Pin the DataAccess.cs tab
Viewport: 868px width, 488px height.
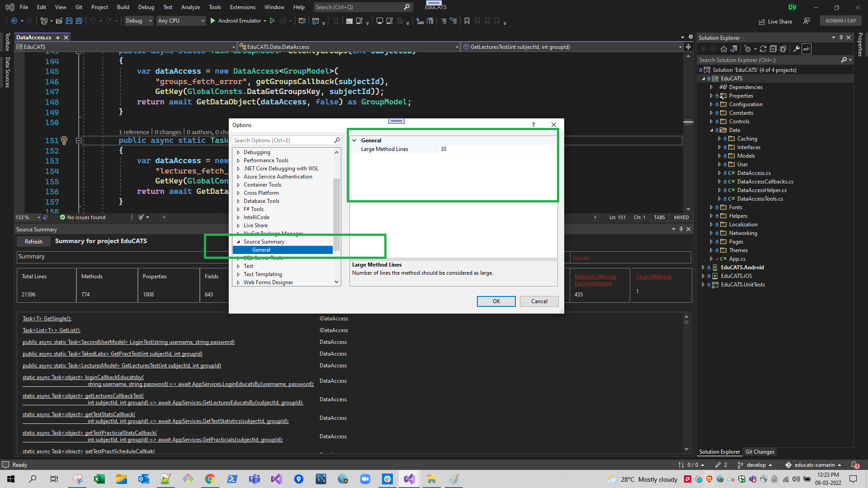(58, 38)
